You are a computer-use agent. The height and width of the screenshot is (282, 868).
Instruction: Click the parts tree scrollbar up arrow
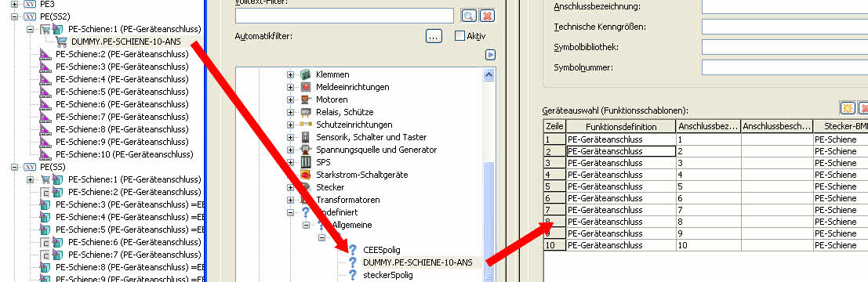(488, 74)
